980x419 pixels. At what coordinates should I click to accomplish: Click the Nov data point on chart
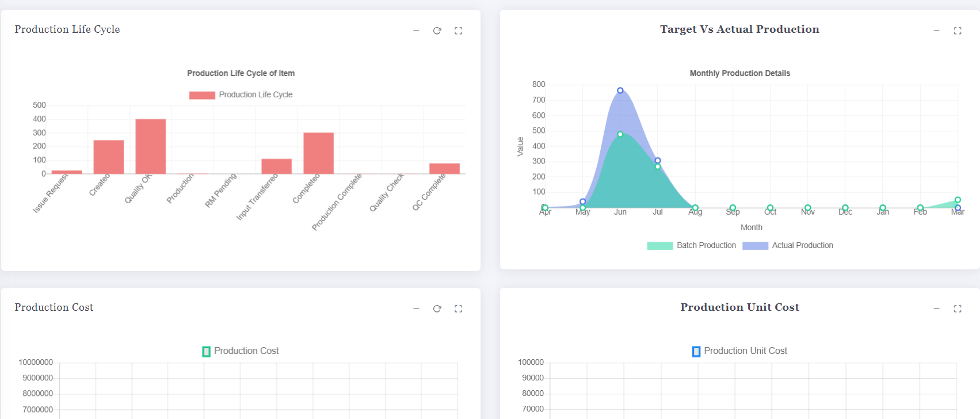tap(808, 208)
